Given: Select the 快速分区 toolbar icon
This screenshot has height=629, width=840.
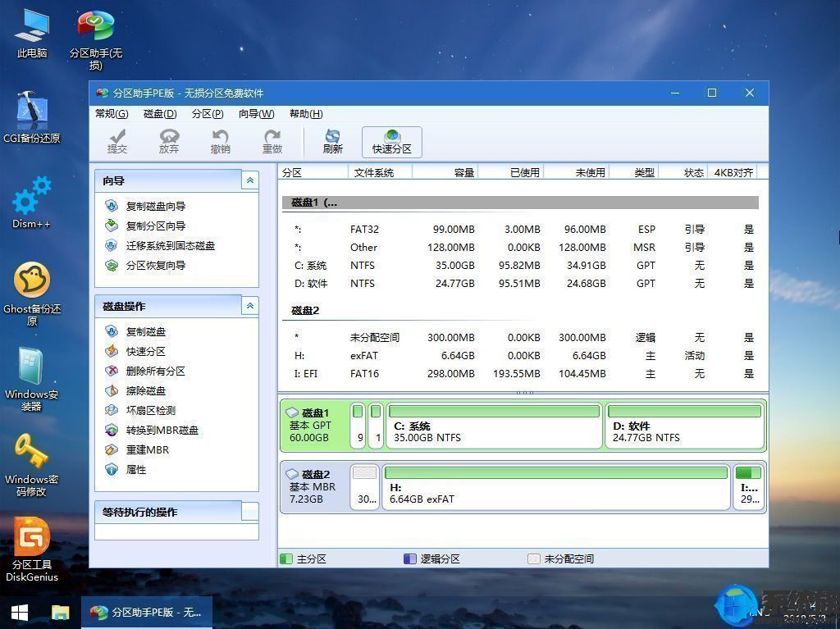Looking at the screenshot, I should click(x=391, y=142).
